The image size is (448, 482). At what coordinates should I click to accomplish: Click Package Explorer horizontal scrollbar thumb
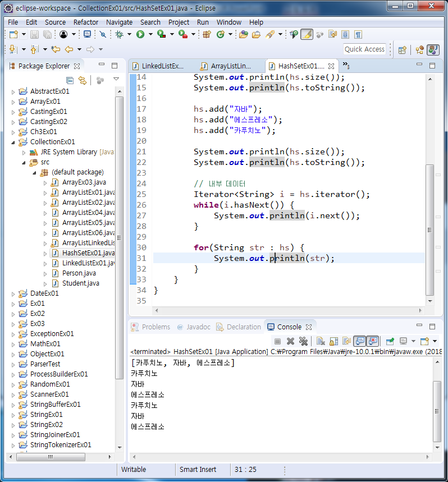tap(51, 457)
